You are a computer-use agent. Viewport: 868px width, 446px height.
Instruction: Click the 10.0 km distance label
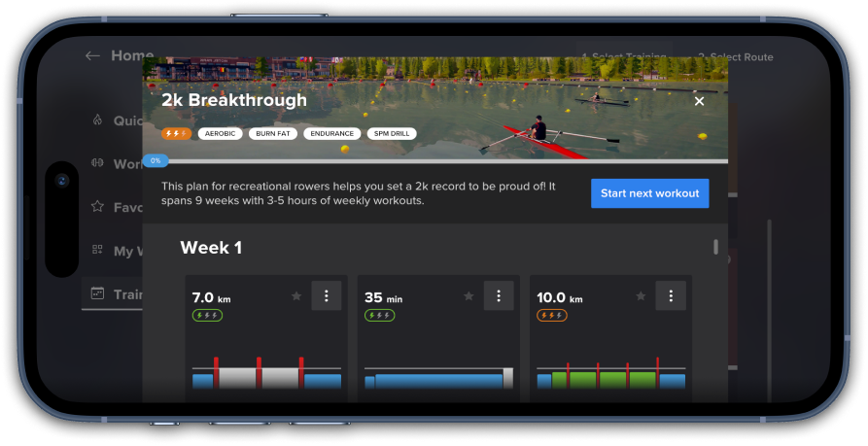point(560,297)
